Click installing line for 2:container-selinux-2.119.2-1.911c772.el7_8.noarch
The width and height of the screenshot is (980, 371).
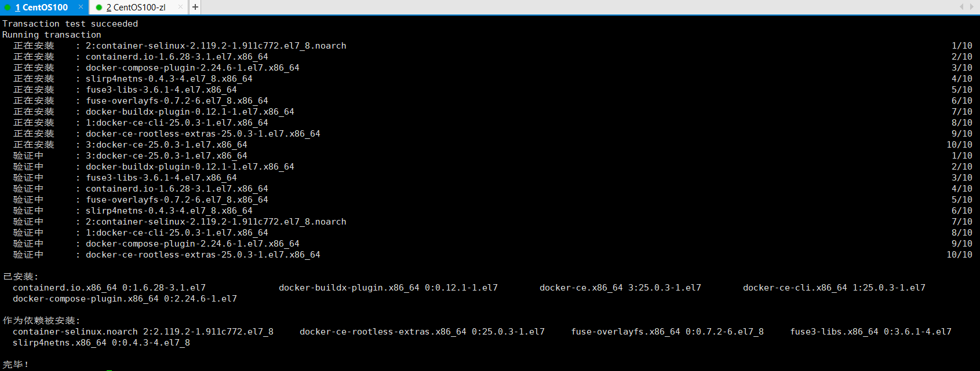point(493,46)
